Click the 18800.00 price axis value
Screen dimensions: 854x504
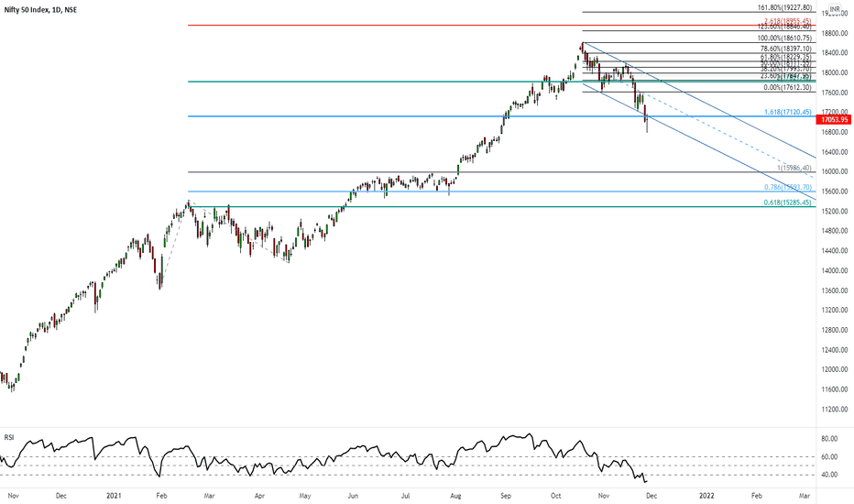click(835, 33)
